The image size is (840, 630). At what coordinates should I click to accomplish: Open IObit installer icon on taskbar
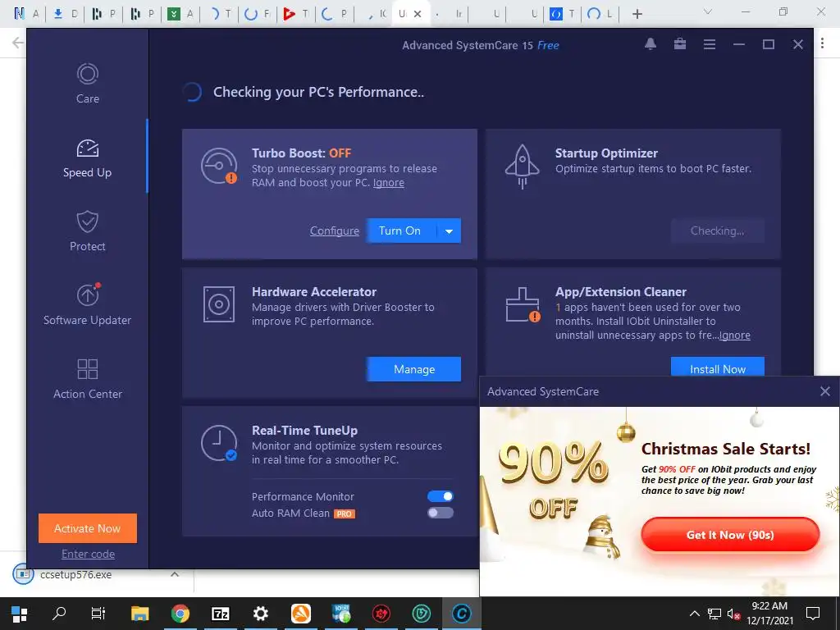click(341, 614)
